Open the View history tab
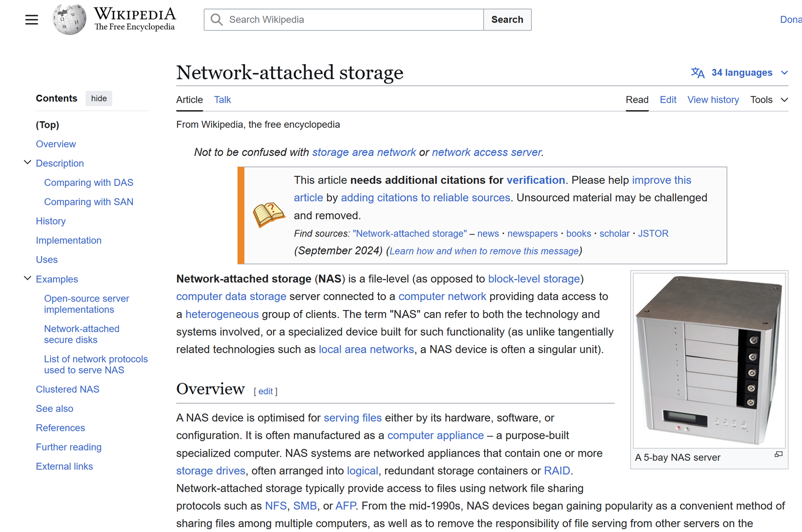Screen dimensions: 802x532 (x=713, y=100)
